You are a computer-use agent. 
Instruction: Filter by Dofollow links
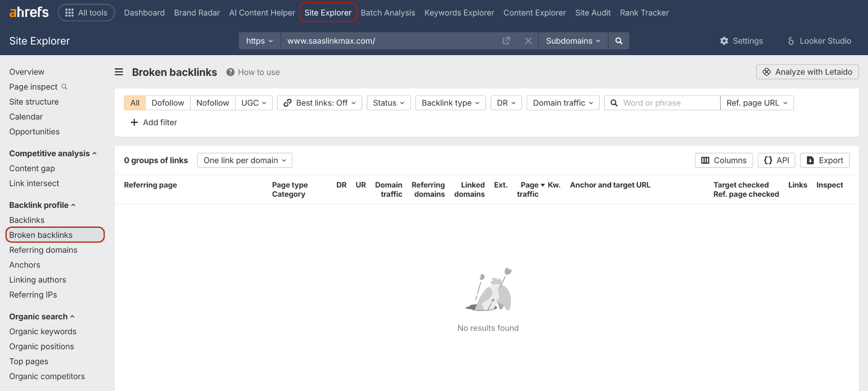click(168, 103)
